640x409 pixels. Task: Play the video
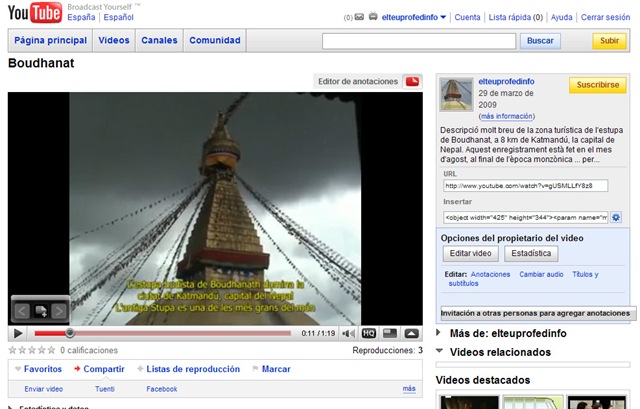tap(18, 333)
